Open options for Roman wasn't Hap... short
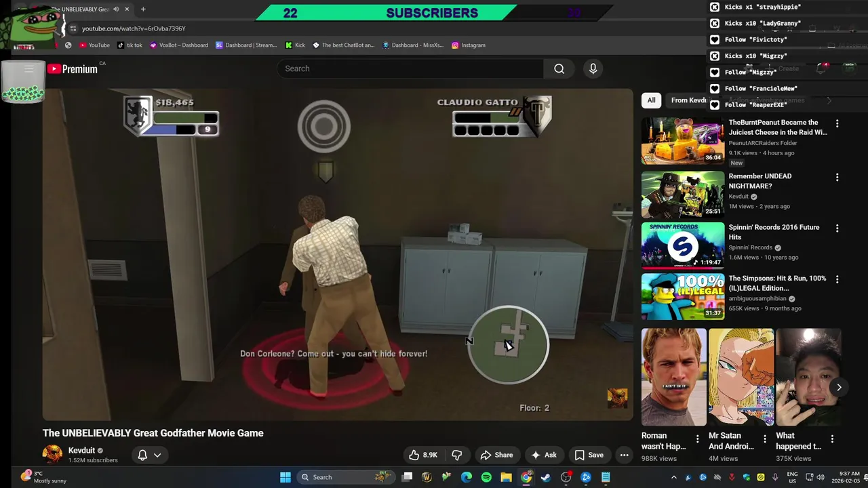This screenshot has width=868, height=488. click(x=697, y=439)
